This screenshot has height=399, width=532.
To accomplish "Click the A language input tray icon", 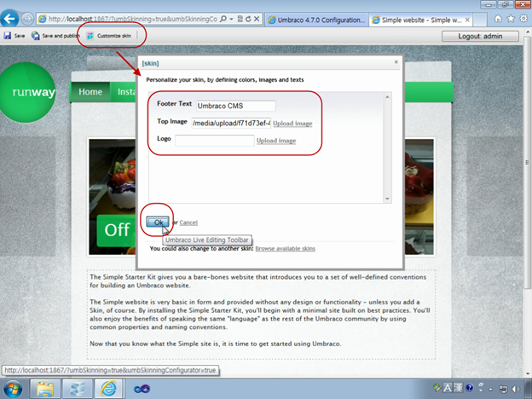I will pos(448,388).
